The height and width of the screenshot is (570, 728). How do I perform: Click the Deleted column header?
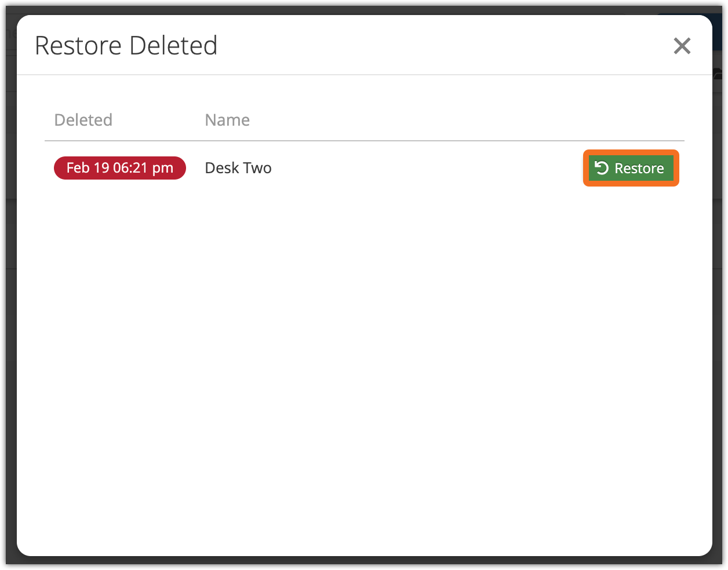pyautogui.click(x=83, y=120)
